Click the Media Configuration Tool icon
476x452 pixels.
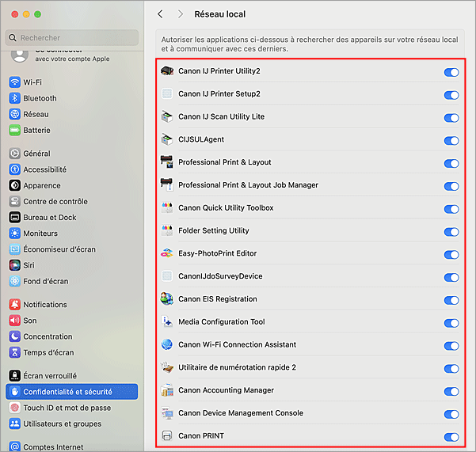pos(166,322)
